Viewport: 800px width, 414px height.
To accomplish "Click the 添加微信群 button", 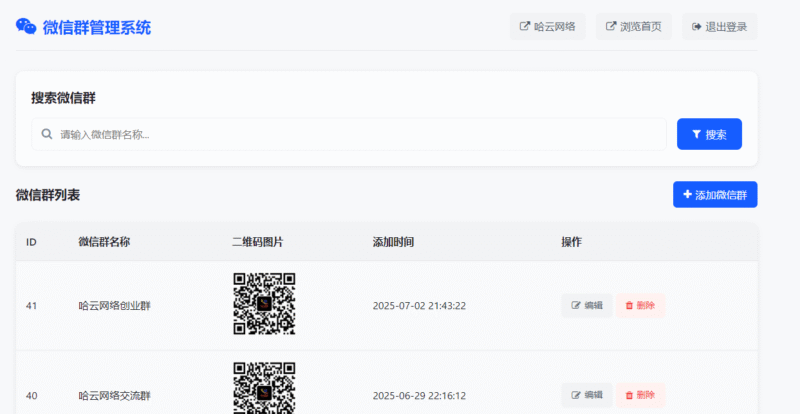I will click(715, 194).
